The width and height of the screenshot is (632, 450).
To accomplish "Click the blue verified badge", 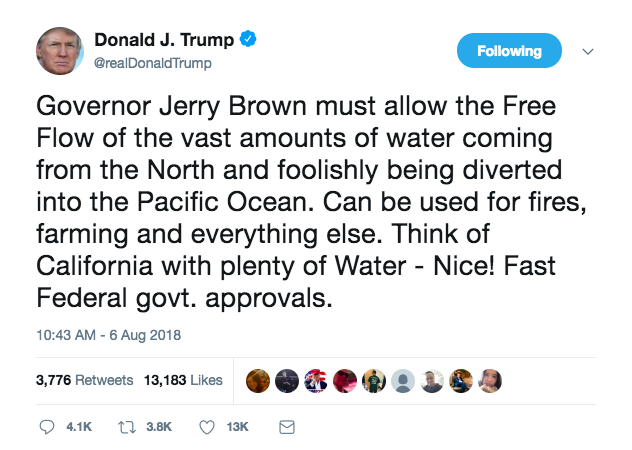I will click(251, 40).
